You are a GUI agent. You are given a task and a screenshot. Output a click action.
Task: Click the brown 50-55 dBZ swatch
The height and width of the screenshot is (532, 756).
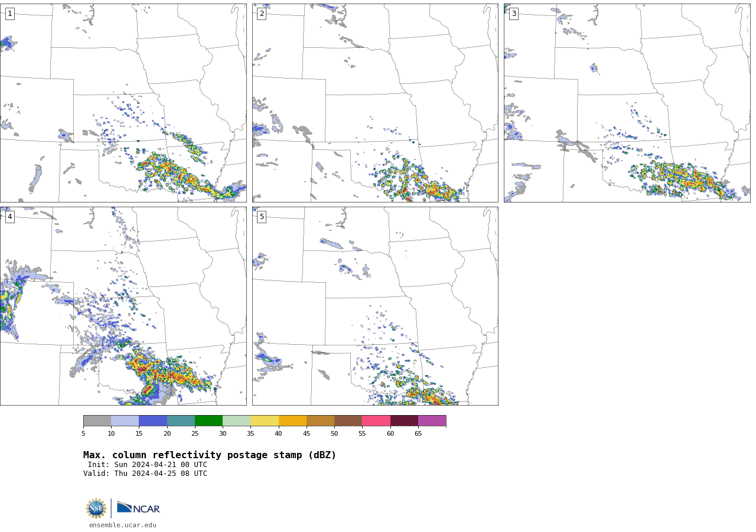tap(348, 420)
